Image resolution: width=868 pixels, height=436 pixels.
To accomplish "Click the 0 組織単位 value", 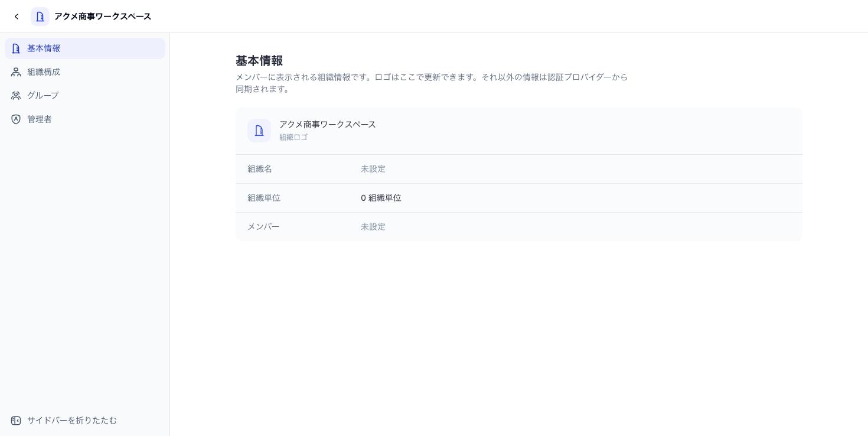I will [381, 198].
